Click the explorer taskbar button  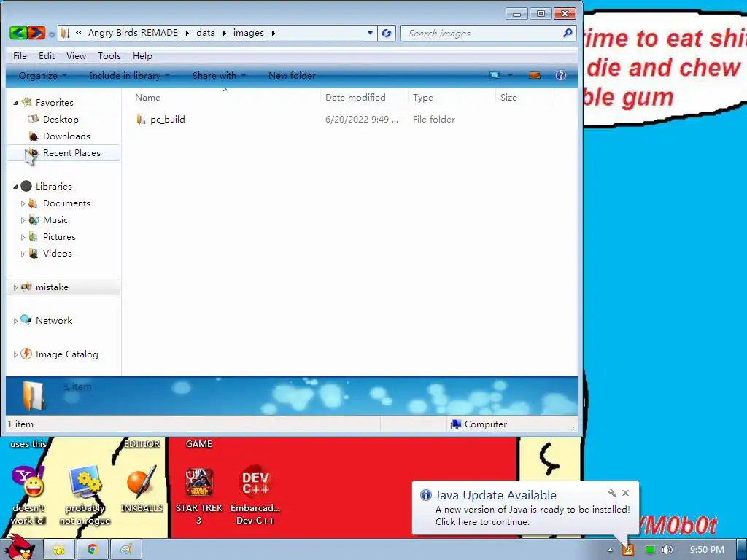(59, 550)
